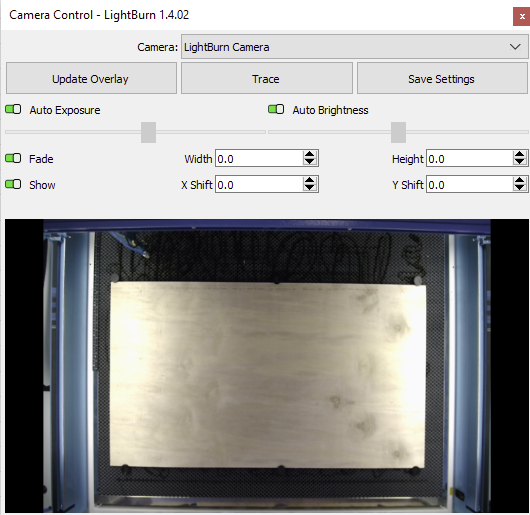
Task: Click into the Y Shift value field
Action: click(470, 185)
